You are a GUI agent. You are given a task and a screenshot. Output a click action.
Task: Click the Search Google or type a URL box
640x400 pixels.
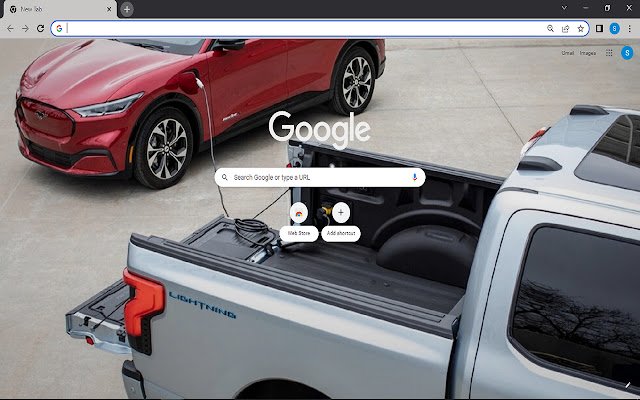[320, 178]
